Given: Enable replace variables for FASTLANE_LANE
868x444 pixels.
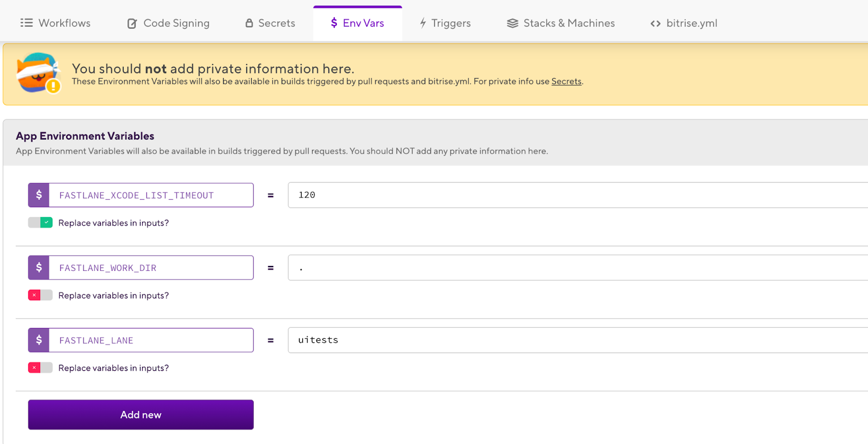Looking at the screenshot, I should (x=41, y=368).
